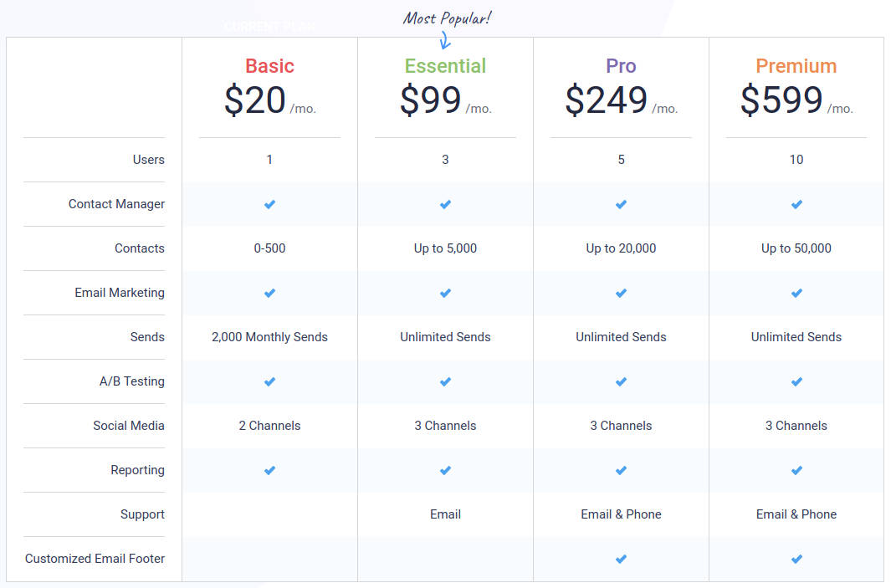Click the Essential plan Email Marketing checkmark
Image resolution: width=891 pixels, height=588 pixels.
(445, 293)
